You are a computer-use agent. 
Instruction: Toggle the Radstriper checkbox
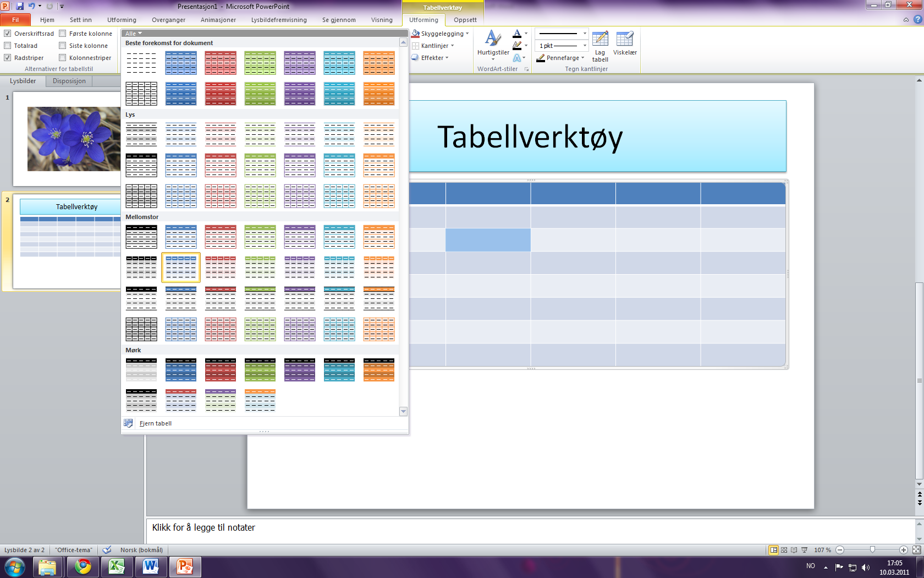[x=8, y=58]
